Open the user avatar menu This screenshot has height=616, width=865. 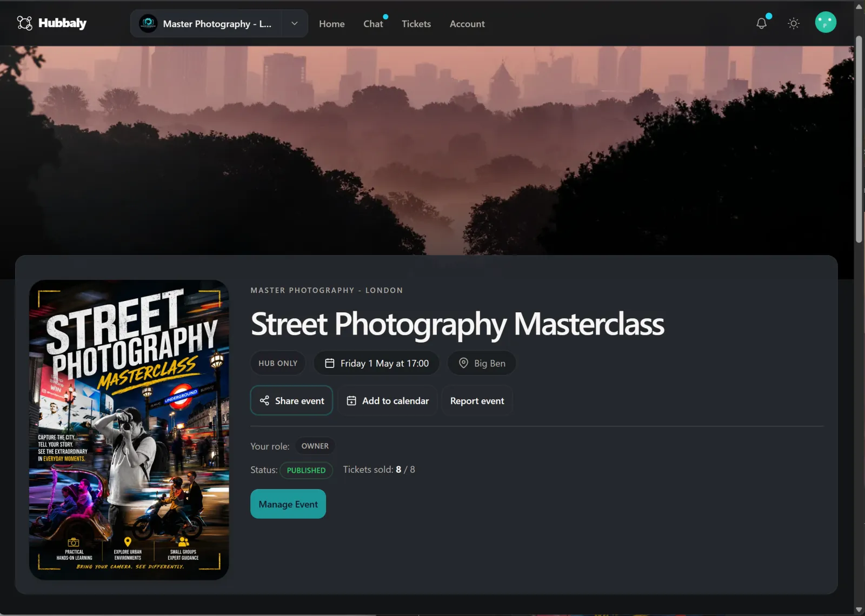(826, 23)
